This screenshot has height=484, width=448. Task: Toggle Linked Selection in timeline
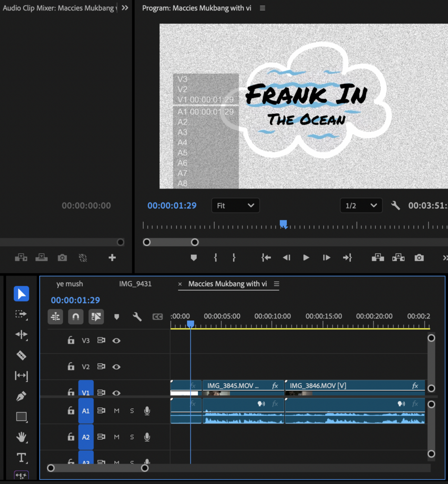pos(96,317)
